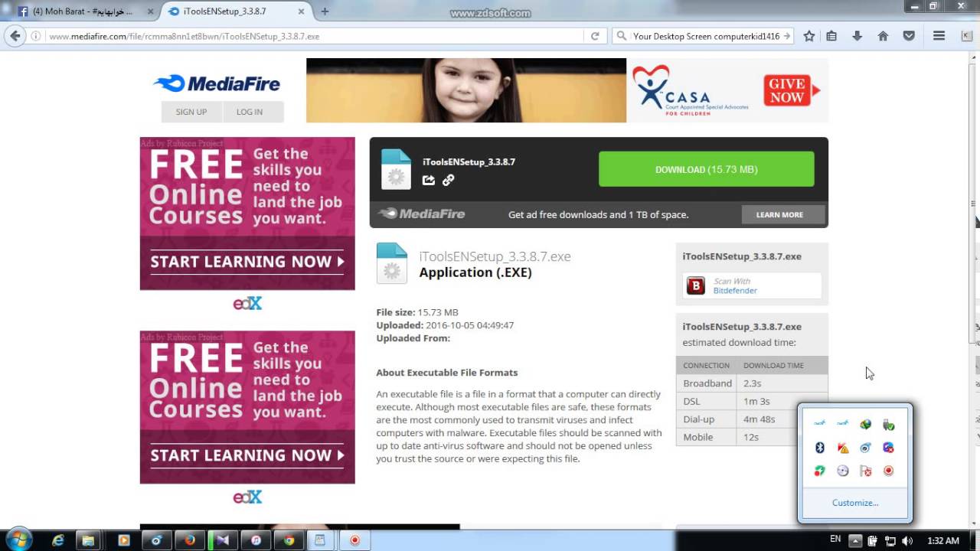Click the 'Dial-up' connection cell
Image resolution: width=980 pixels, height=551 pixels.
point(707,419)
